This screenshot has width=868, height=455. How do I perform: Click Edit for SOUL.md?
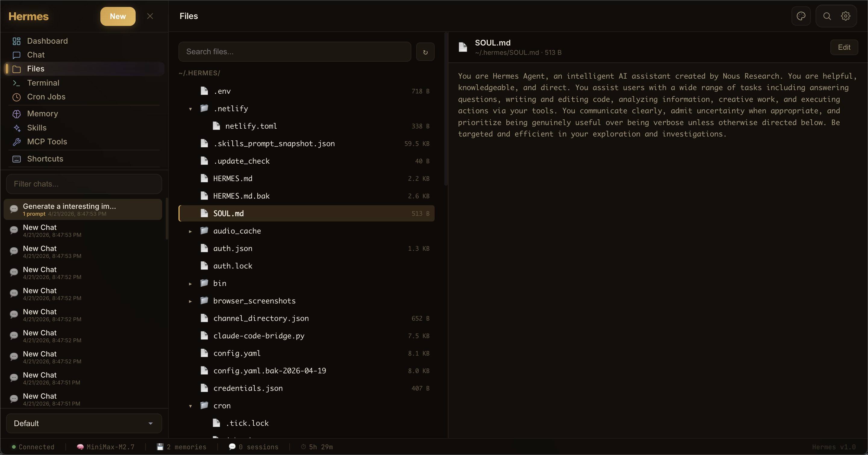pyautogui.click(x=844, y=47)
